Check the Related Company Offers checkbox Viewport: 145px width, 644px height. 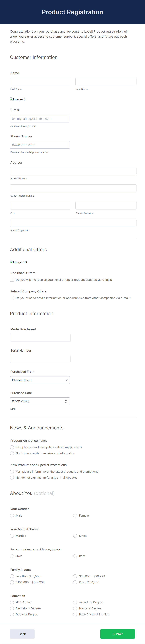12,298
